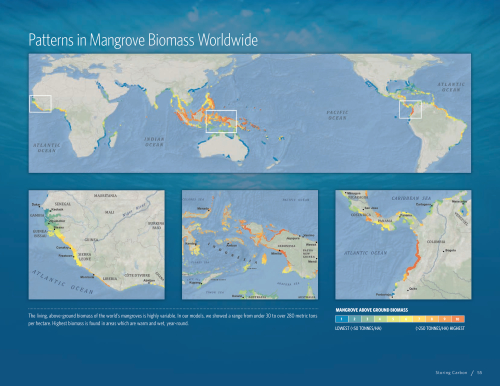Select the dark orange highest biomass swatch
500x386 pixels.
point(458,319)
